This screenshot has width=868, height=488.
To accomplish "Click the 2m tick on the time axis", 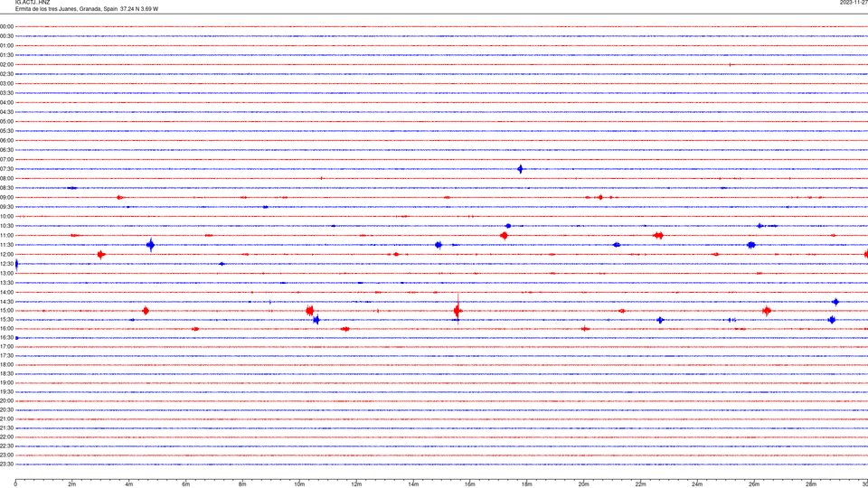I will click(x=72, y=484).
